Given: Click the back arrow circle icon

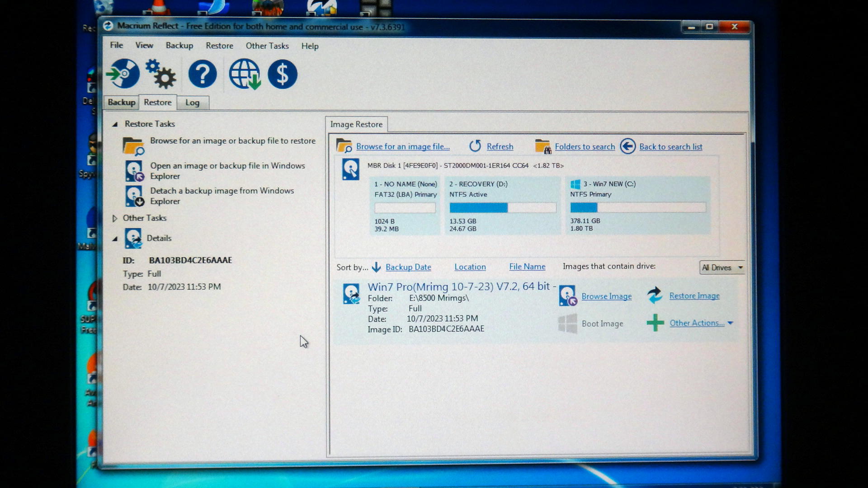Looking at the screenshot, I should tap(627, 146).
